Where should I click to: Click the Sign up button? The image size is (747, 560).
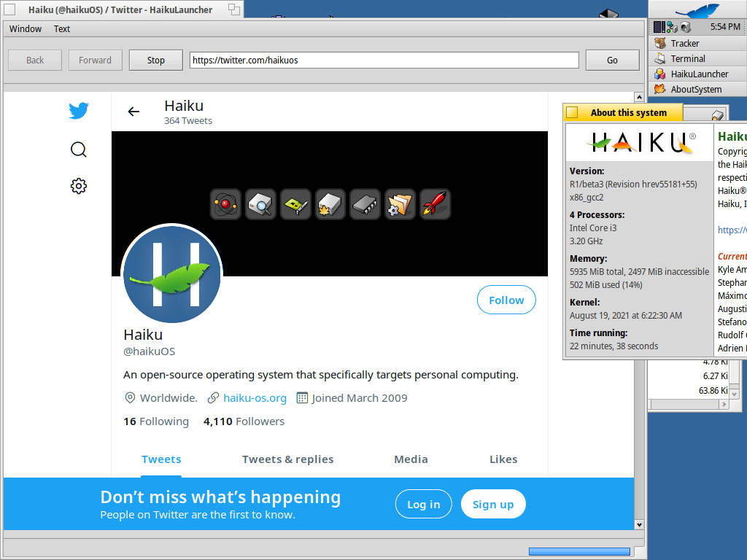pyautogui.click(x=493, y=505)
